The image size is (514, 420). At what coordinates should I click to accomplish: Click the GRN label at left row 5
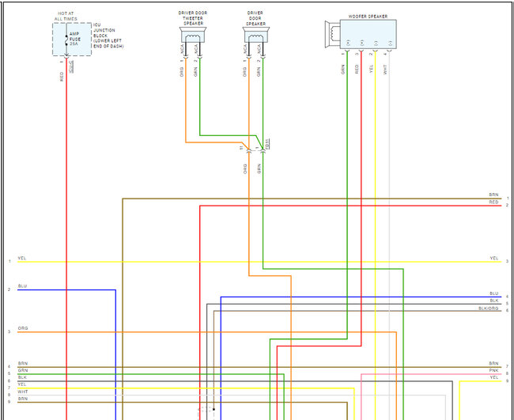pyautogui.click(x=23, y=370)
